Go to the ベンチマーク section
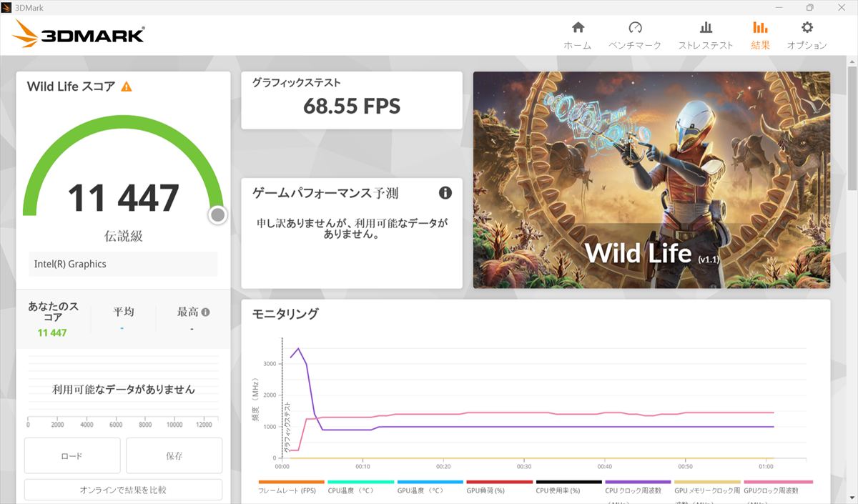The width and height of the screenshot is (858, 504). point(635,35)
